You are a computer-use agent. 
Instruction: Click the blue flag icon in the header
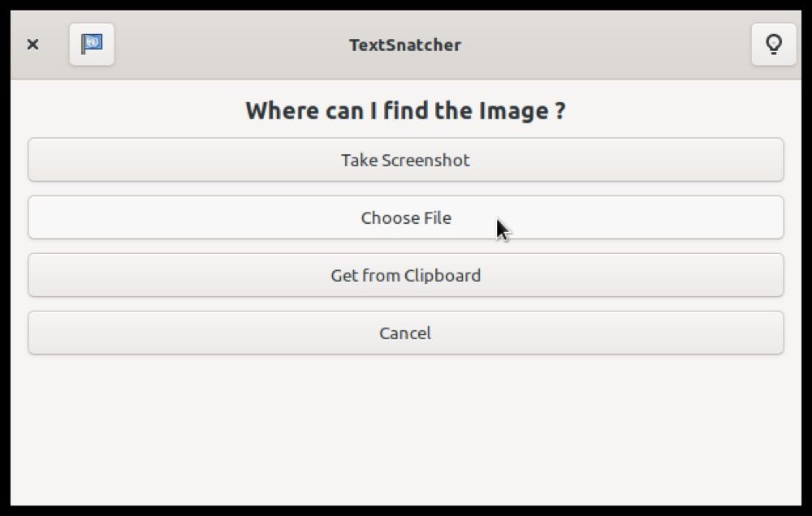(92, 45)
